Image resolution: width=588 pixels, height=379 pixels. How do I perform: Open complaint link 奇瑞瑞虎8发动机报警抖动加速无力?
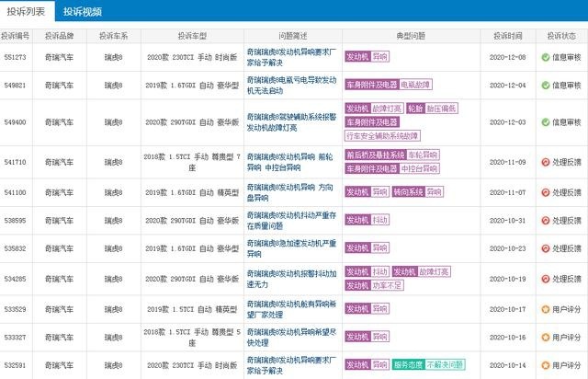[x=292, y=279]
